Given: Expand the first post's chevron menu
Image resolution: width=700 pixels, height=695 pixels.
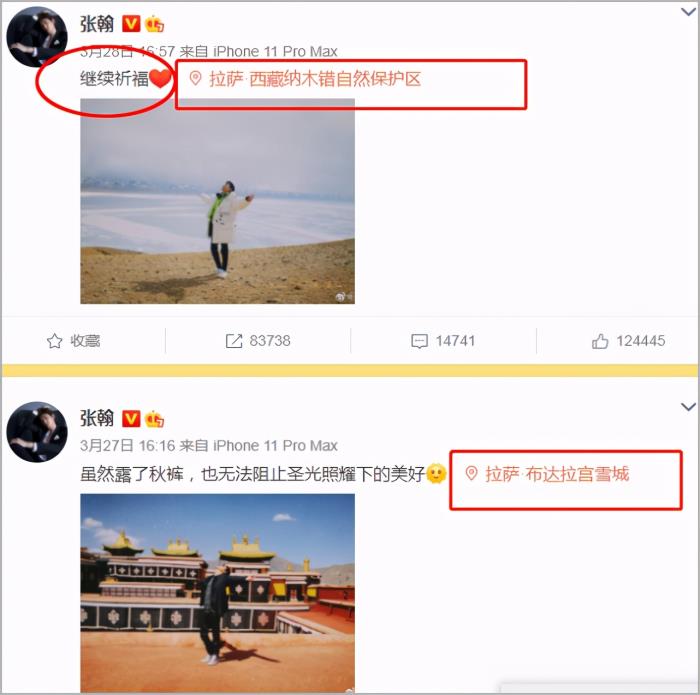Looking at the screenshot, I should pos(688,12).
